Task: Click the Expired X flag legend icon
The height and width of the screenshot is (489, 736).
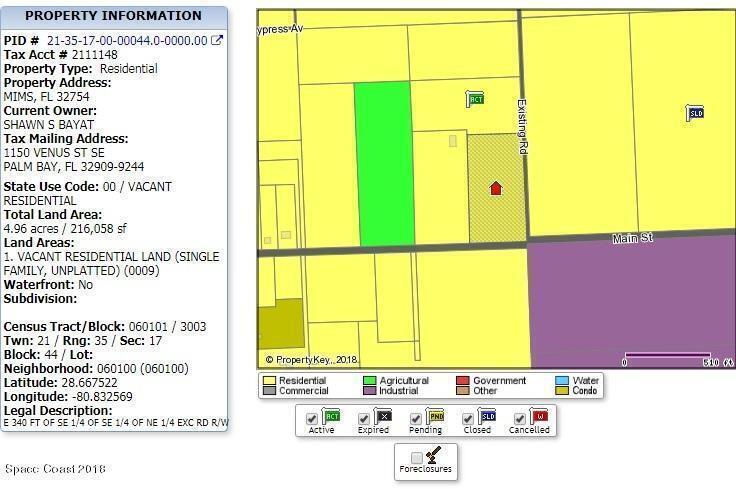Action: click(x=384, y=416)
